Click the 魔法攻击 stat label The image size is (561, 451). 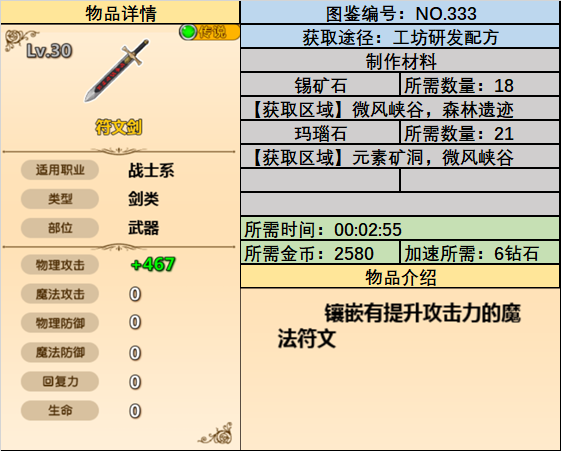[60, 294]
